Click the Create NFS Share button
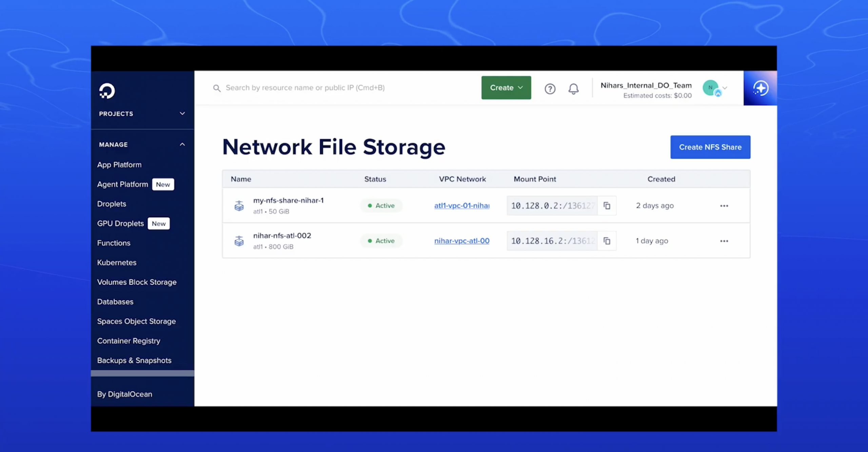 click(x=710, y=147)
